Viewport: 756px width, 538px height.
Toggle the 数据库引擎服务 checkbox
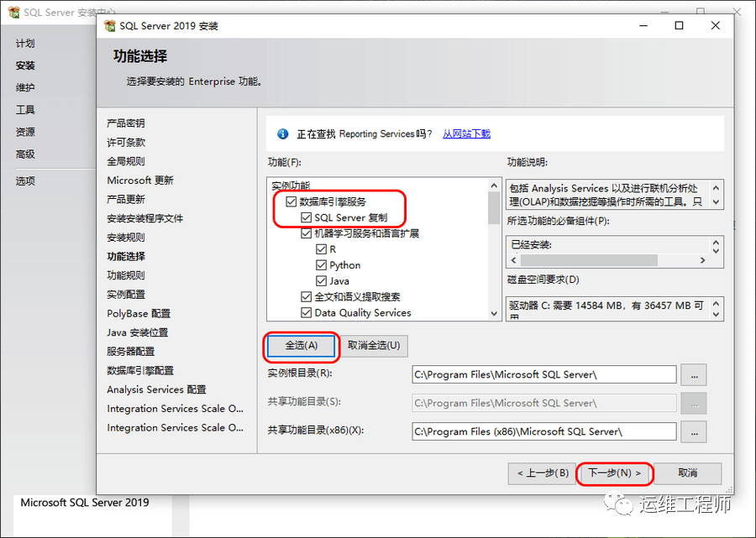[291, 201]
